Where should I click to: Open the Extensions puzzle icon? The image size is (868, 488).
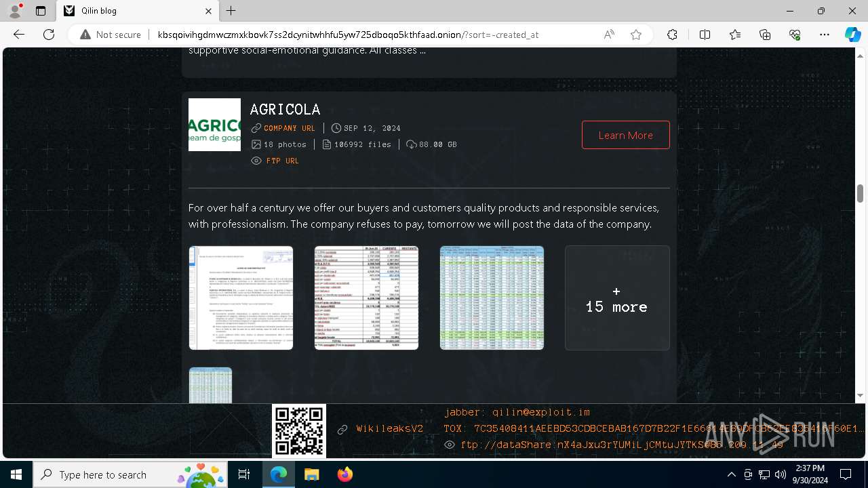[x=672, y=35]
